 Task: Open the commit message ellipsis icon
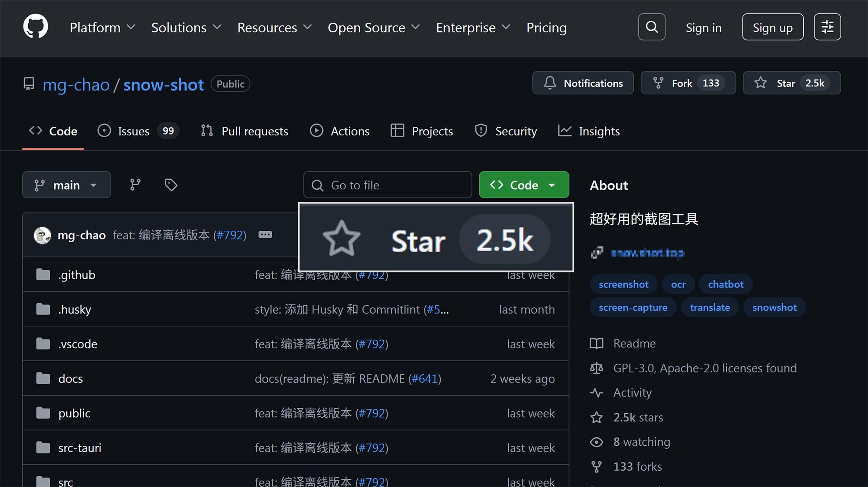(x=265, y=234)
